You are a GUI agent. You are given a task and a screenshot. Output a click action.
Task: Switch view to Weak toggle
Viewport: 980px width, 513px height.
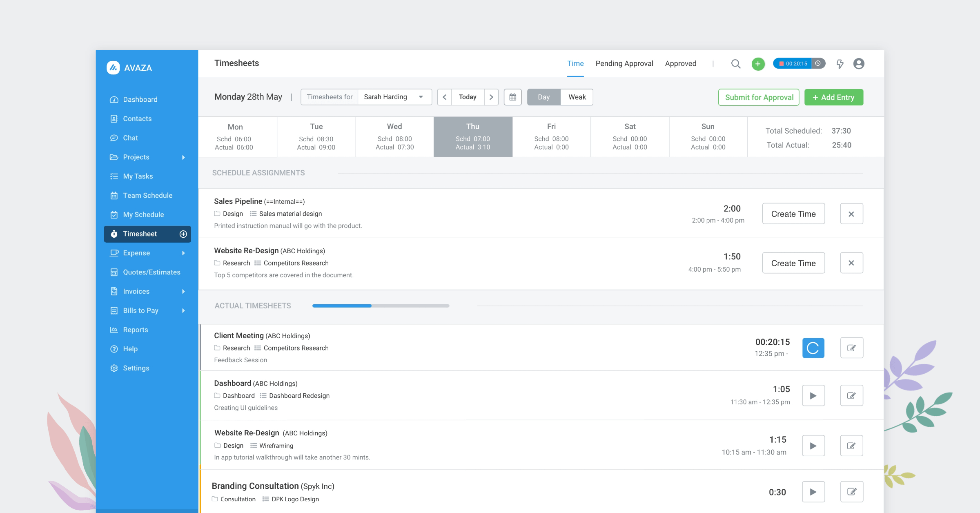(577, 97)
